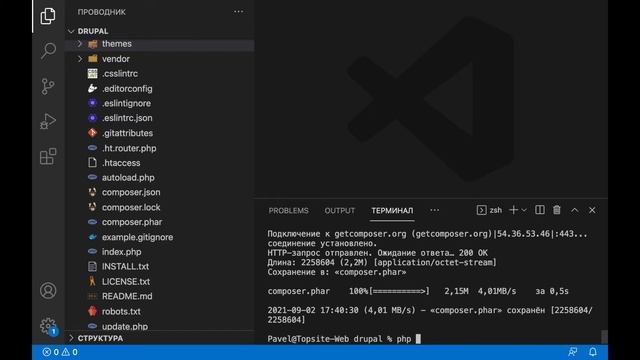The image size is (640, 360).
Task: Select the ТЕРМИНАЛ tab
Action: click(392, 211)
